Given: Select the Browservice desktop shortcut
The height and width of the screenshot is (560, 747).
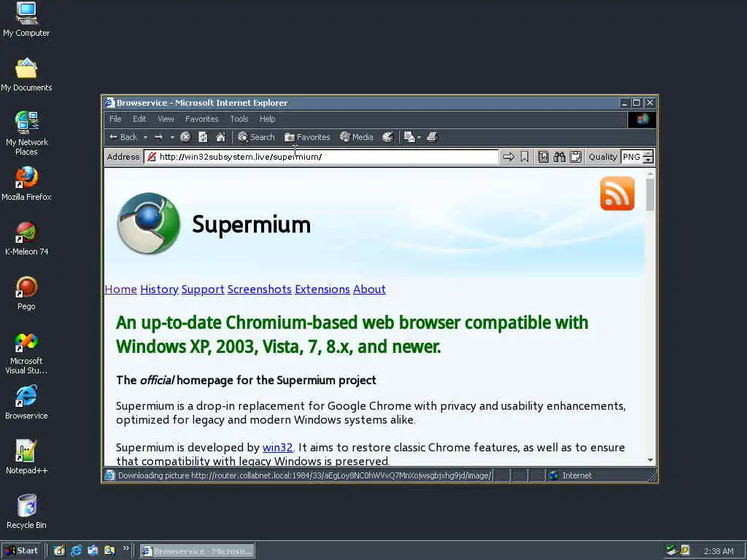Looking at the screenshot, I should tap(26, 402).
